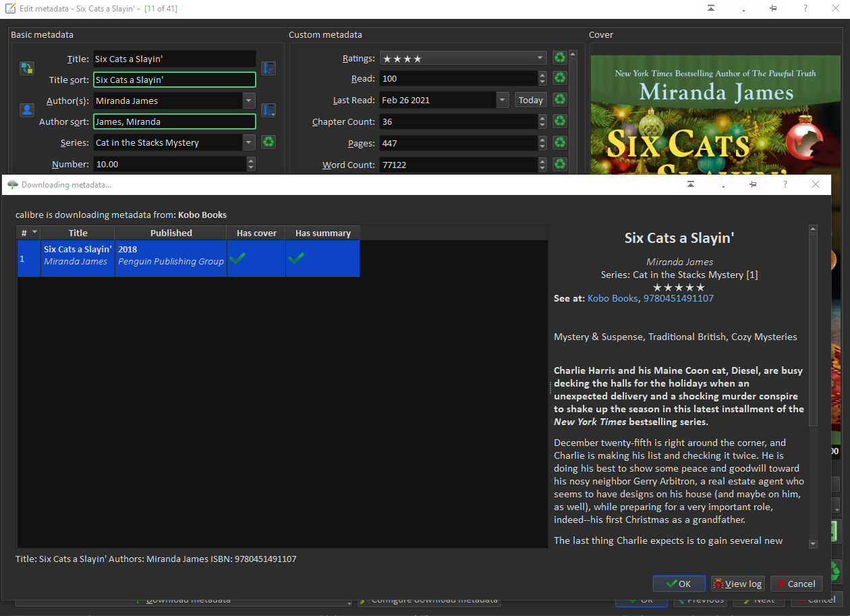Click the Number field stepper arrows

[x=251, y=164]
